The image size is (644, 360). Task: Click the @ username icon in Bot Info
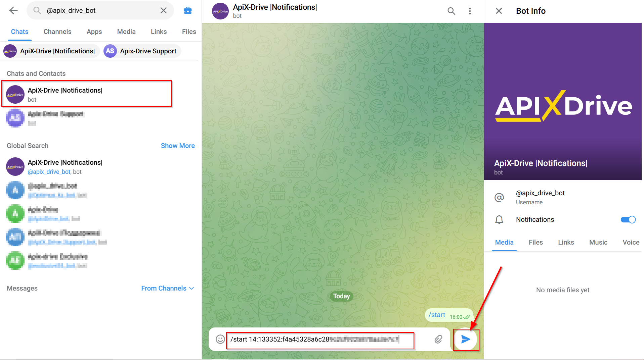tap(499, 197)
